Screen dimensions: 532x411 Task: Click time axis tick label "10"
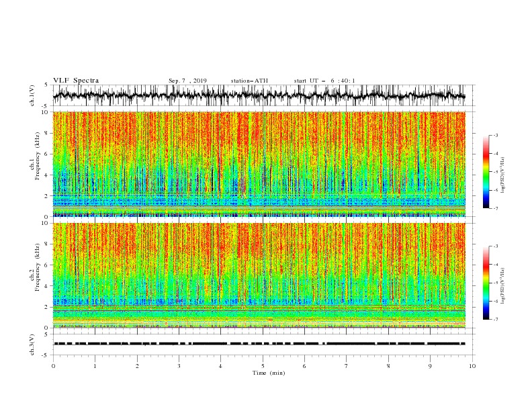coord(472,366)
